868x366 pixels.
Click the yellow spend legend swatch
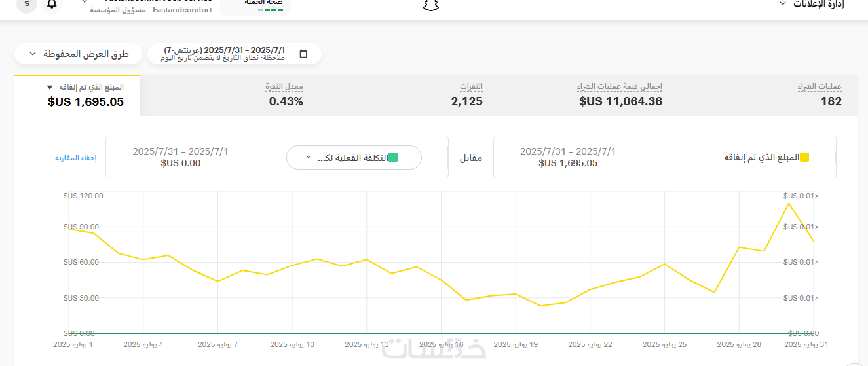(805, 157)
